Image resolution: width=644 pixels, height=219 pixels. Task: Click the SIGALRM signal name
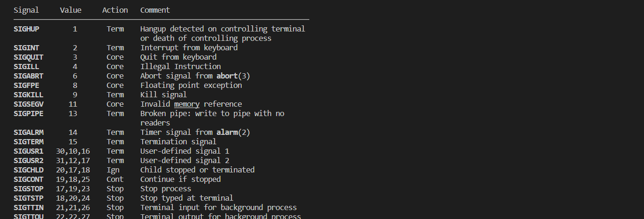click(29, 133)
